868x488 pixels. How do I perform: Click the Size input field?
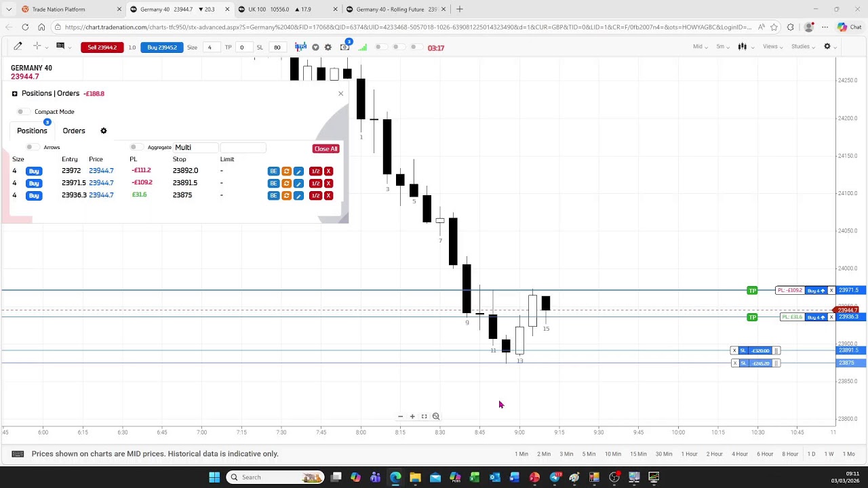[212, 47]
